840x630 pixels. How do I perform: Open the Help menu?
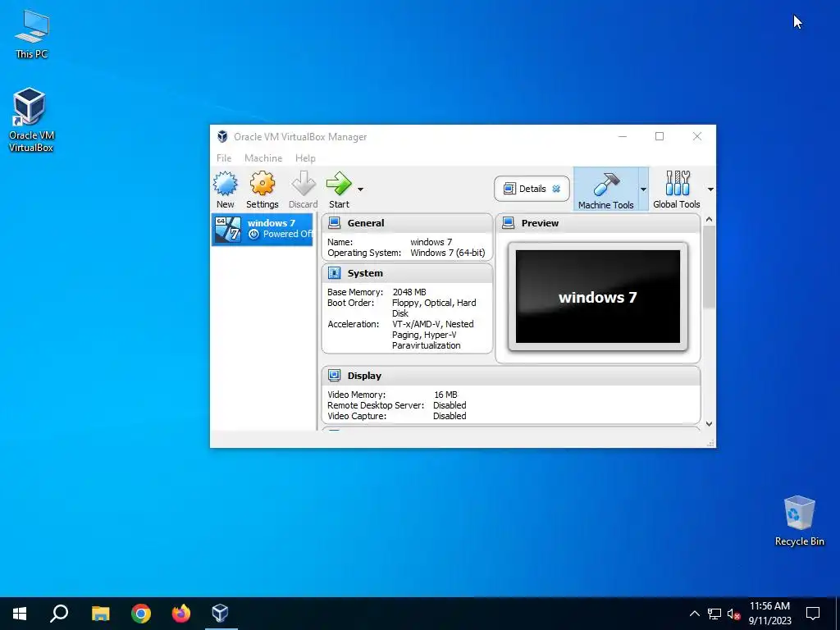(305, 158)
